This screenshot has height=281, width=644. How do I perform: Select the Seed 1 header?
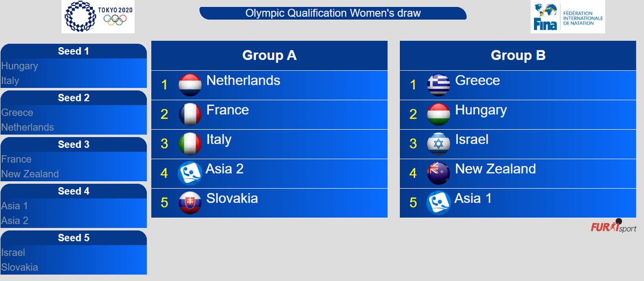coord(74,51)
